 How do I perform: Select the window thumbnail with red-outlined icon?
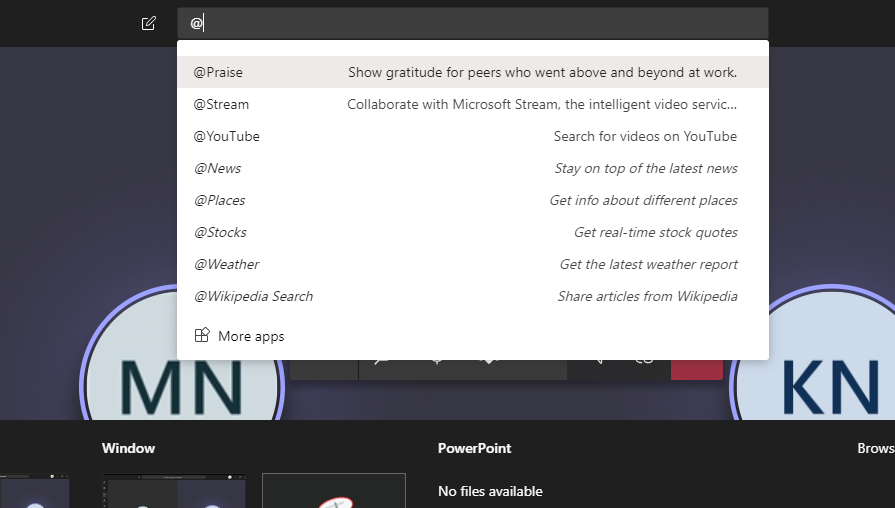(334, 491)
